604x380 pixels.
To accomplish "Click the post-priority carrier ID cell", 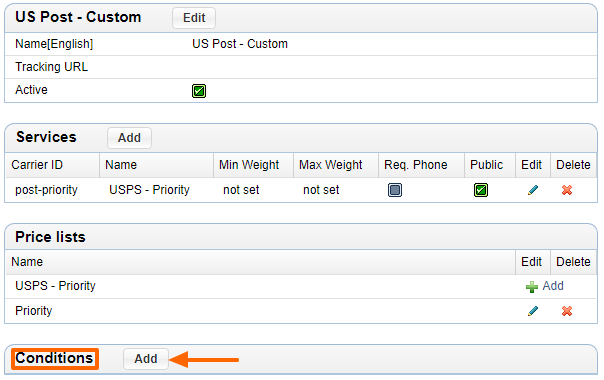I will 46,190.
